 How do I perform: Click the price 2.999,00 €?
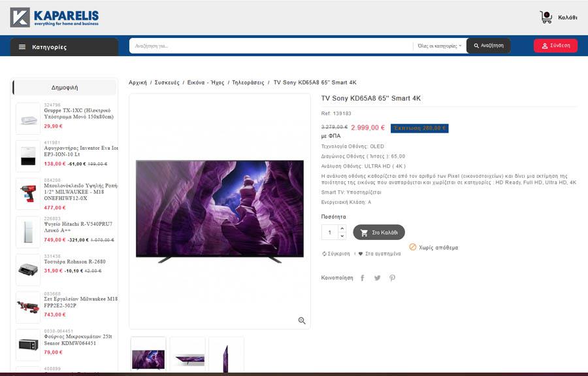(x=368, y=128)
